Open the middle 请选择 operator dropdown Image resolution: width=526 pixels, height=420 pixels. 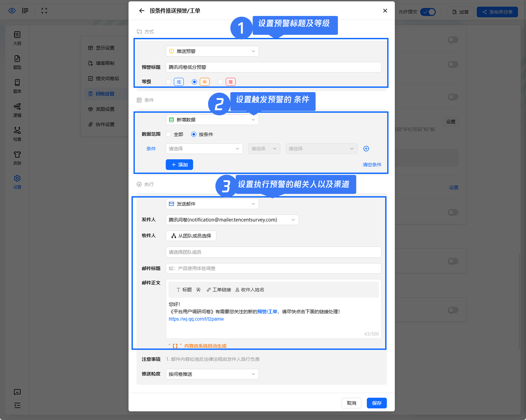coord(264,149)
